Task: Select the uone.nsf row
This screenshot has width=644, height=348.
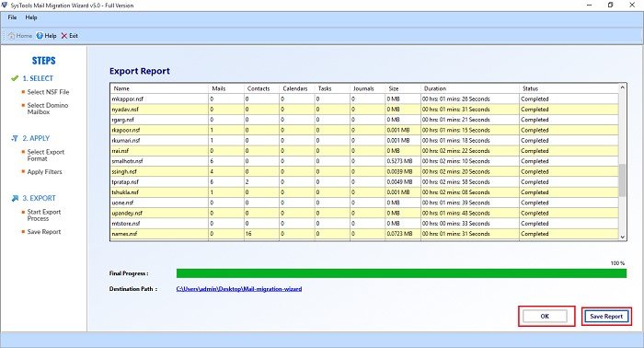Action: pos(364,203)
